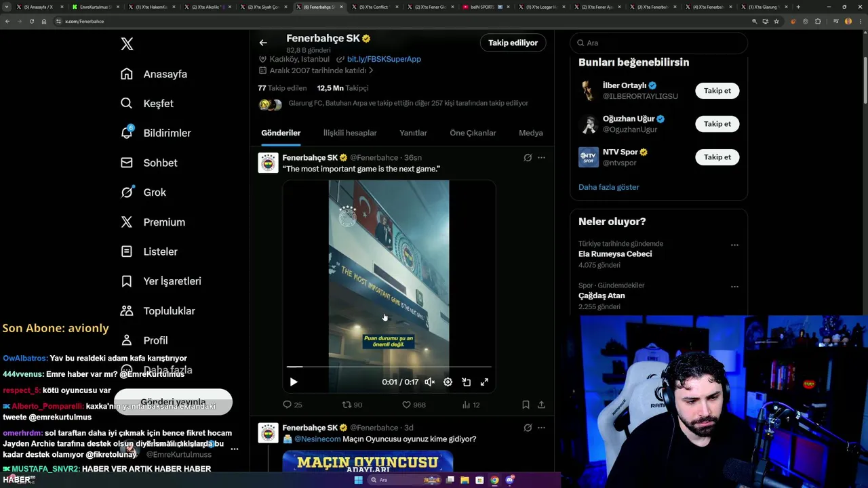Click the X logo in the sidebar
The image size is (868, 488).
tap(127, 44)
